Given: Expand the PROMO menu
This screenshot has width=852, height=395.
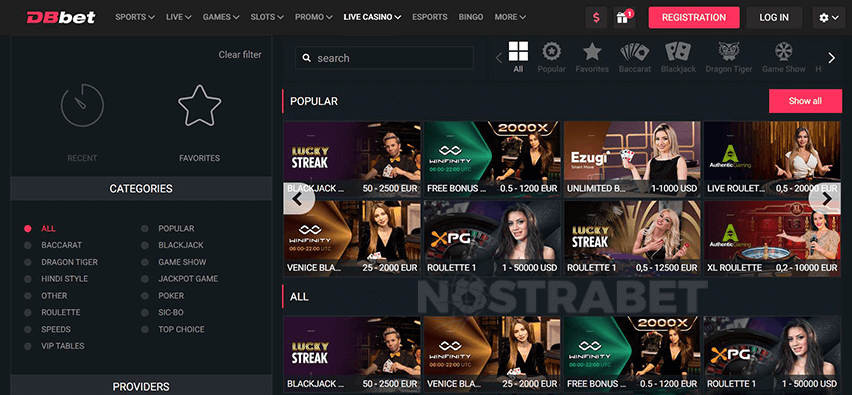Looking at the screenshot, I should 314,17.
